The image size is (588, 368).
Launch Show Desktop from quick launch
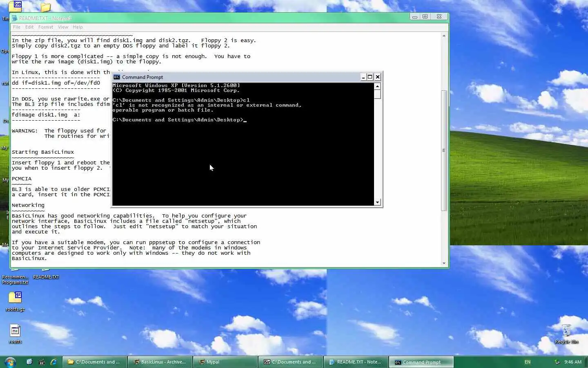click(x=29, y=362)
